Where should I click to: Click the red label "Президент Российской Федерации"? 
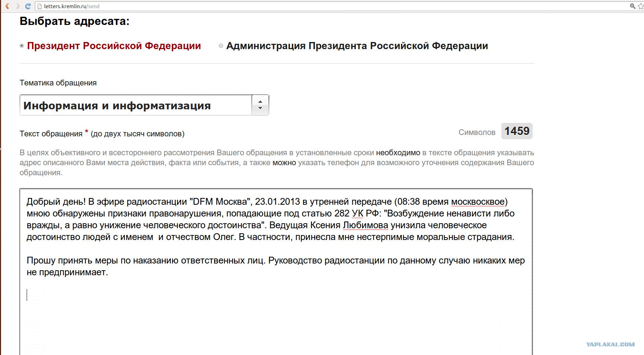click(x=114, y=46)
